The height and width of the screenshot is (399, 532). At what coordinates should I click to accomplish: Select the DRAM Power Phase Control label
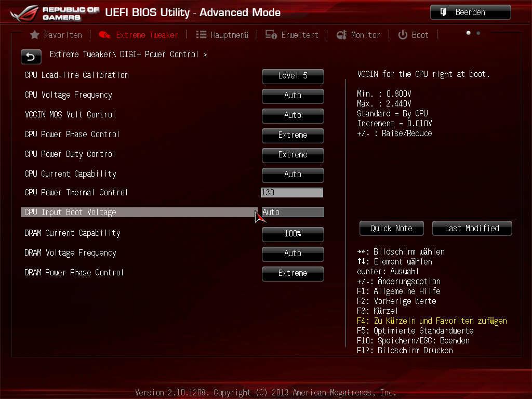tap(74, 272)
